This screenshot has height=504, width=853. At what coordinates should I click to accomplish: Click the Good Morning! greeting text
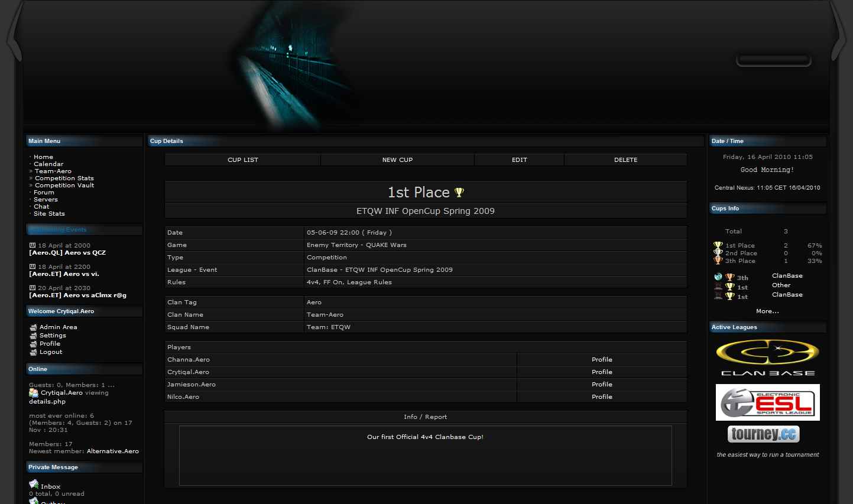767,170
